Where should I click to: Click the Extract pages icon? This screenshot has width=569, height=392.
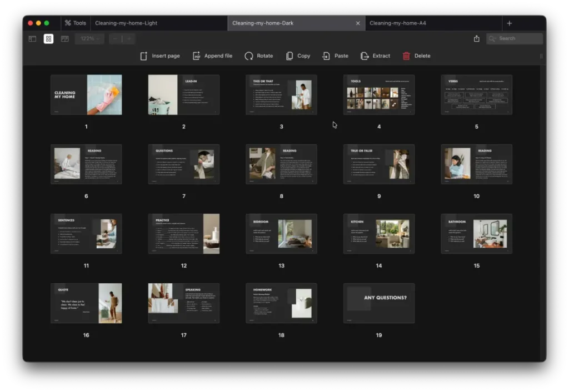click(365, 56)
